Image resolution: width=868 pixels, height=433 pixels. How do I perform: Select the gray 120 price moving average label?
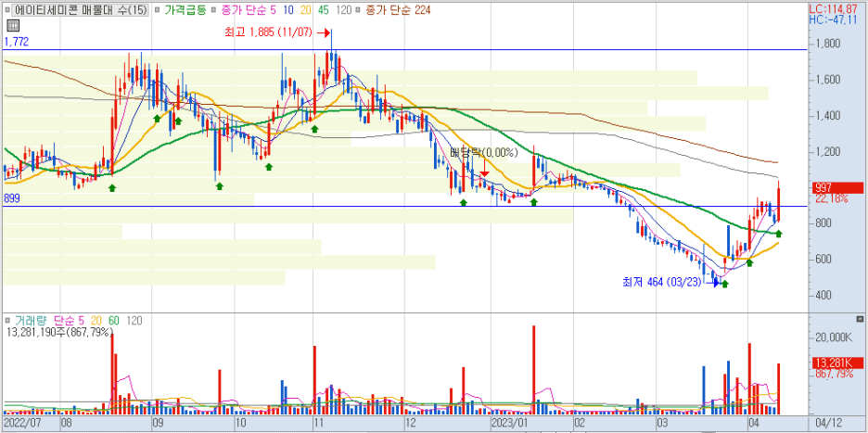tap(343, 10)
